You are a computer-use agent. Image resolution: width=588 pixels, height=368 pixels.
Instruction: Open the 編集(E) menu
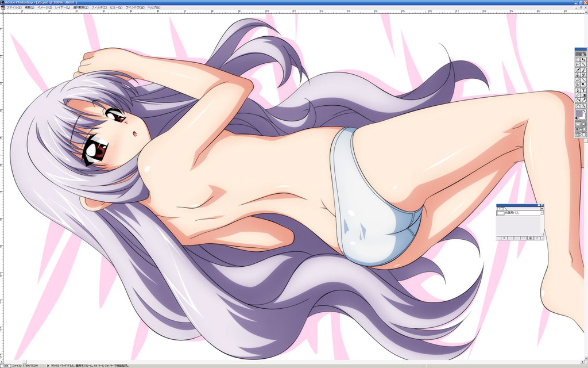click(x=29, y=7)
